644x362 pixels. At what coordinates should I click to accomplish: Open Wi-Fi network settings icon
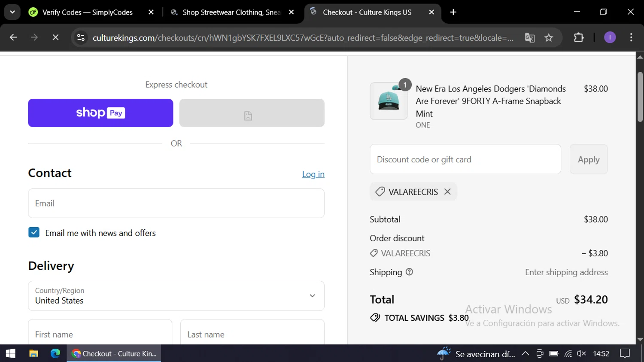(x=568, y=354)
